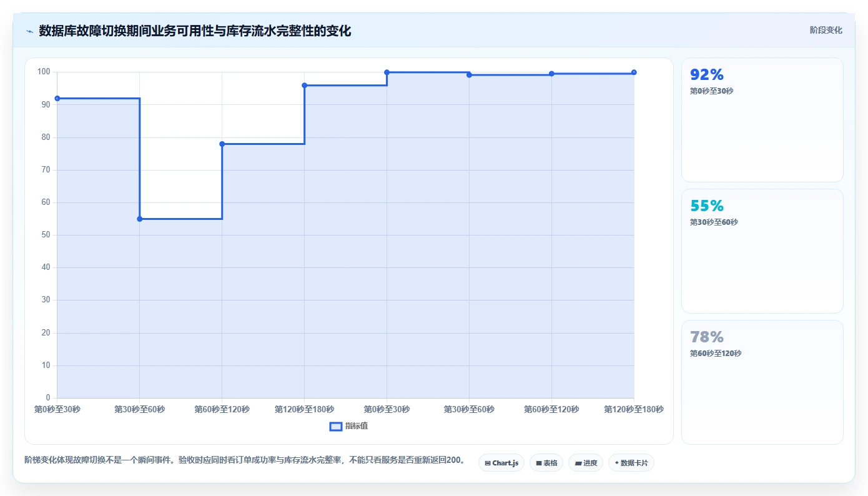The image size is (868, 496).
Task: Click 第0秒至30秒 caption under 92% card
Action: 711,91
